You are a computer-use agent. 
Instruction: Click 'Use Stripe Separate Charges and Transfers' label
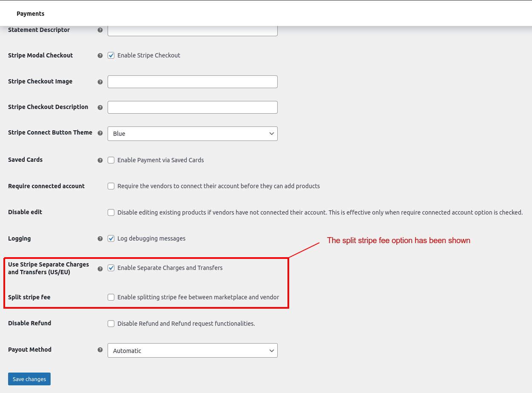point(48,268)
